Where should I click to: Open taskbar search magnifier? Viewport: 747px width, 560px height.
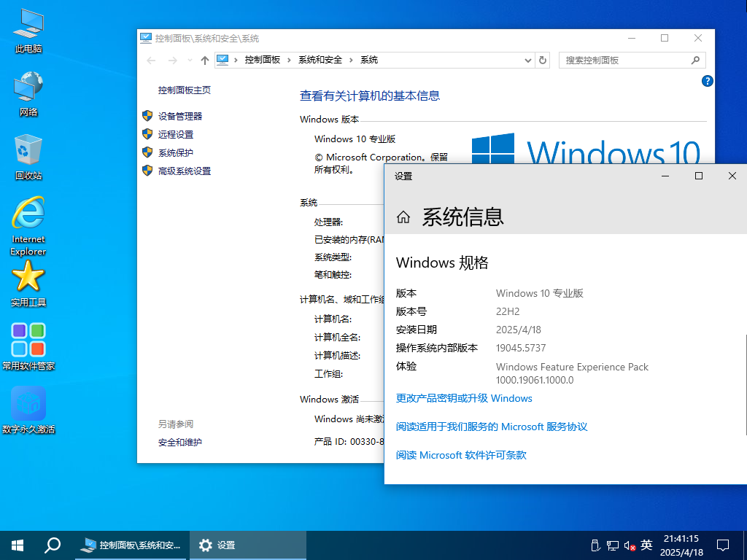(53, 545)
